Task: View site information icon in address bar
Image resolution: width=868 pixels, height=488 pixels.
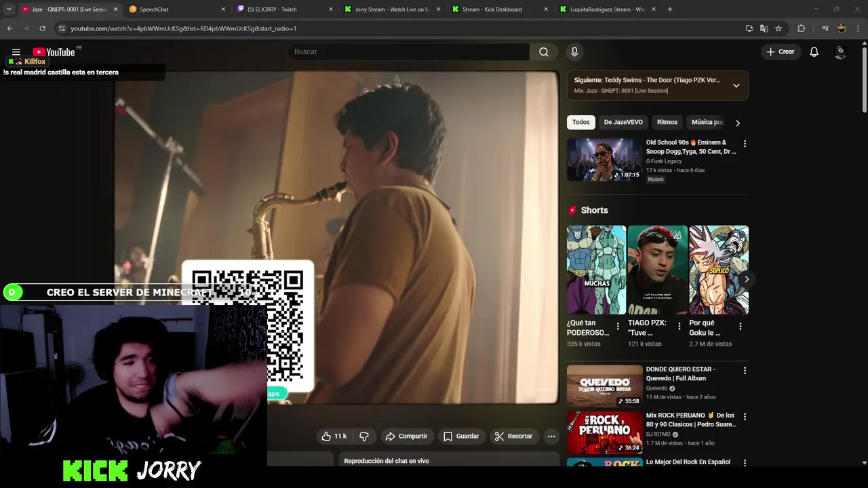Action: 62,28
